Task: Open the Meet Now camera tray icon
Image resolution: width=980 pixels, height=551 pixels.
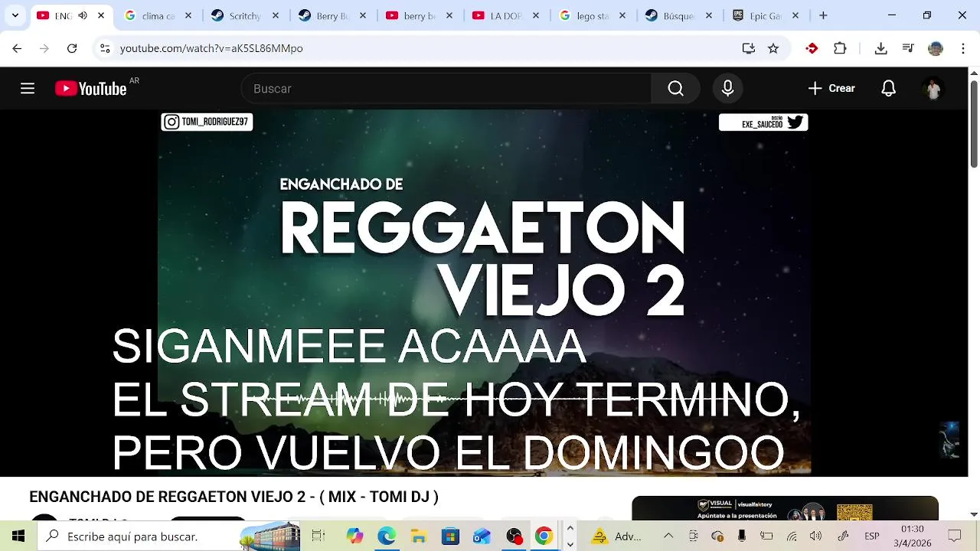Action: coord(694,536)
